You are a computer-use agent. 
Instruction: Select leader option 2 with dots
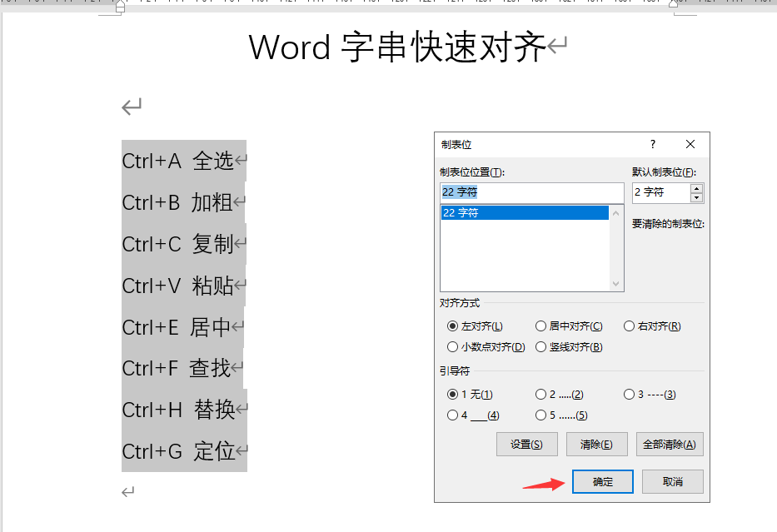click(541, 395)
